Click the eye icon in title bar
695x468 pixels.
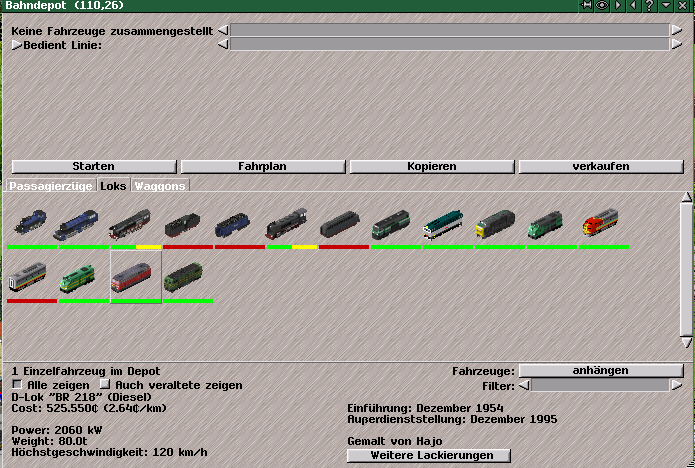[x=603, y=6]
